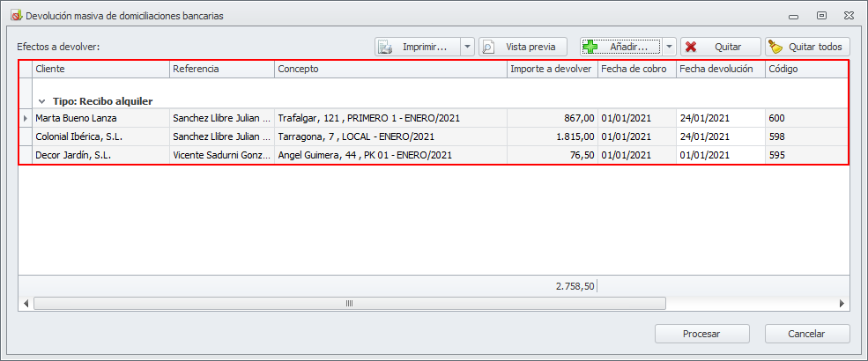Click the window title bar app icon

(16, 16)
